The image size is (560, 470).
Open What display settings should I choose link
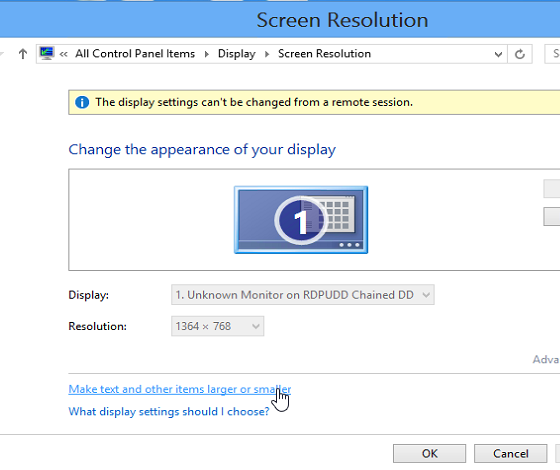coord(169,411)
